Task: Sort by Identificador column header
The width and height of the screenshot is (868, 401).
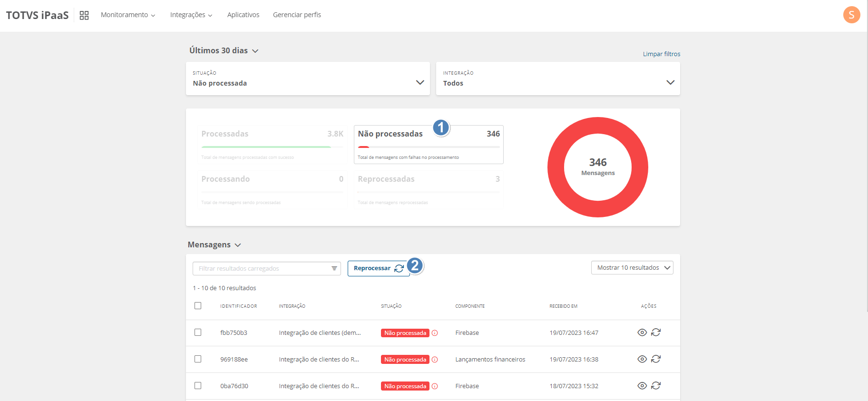Action: click(238, 306)
